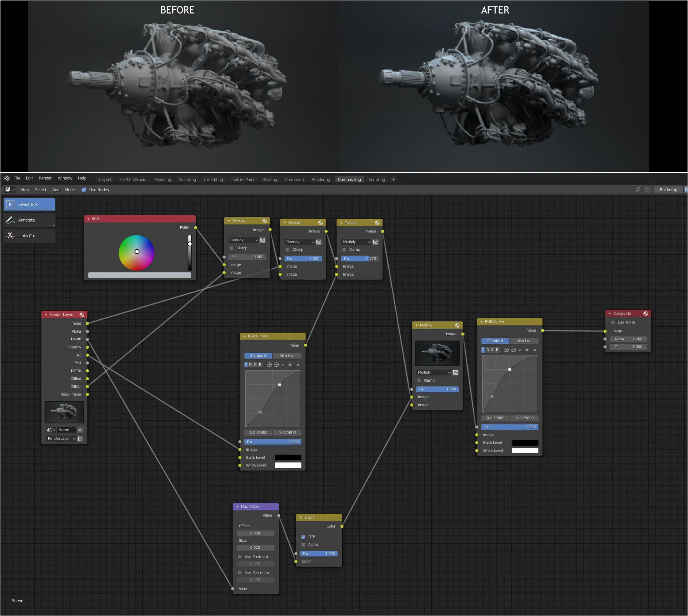Viewport: 688px width, 616px height.
Task: Enable Clamp in top Multiply node
Action: tap(344, 250)
